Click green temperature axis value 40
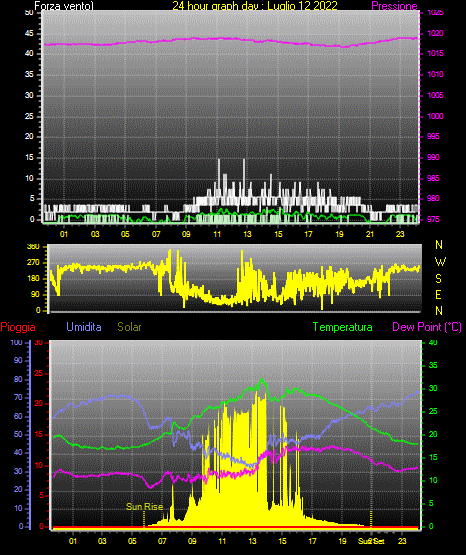Viewport: 466px width, 555px height. pos(433,342)
